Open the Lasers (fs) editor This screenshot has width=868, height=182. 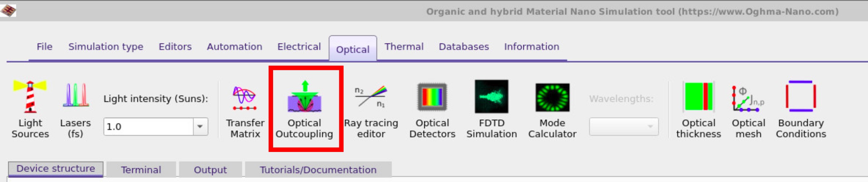(75, 109)
